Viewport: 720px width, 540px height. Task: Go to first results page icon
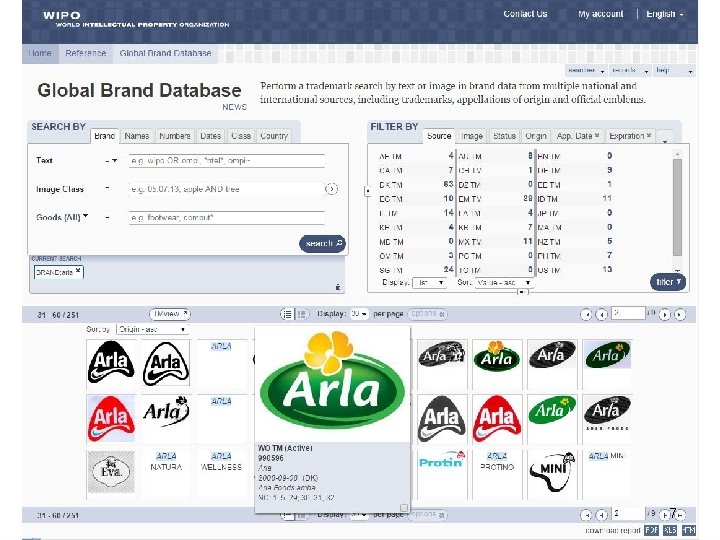586,315
